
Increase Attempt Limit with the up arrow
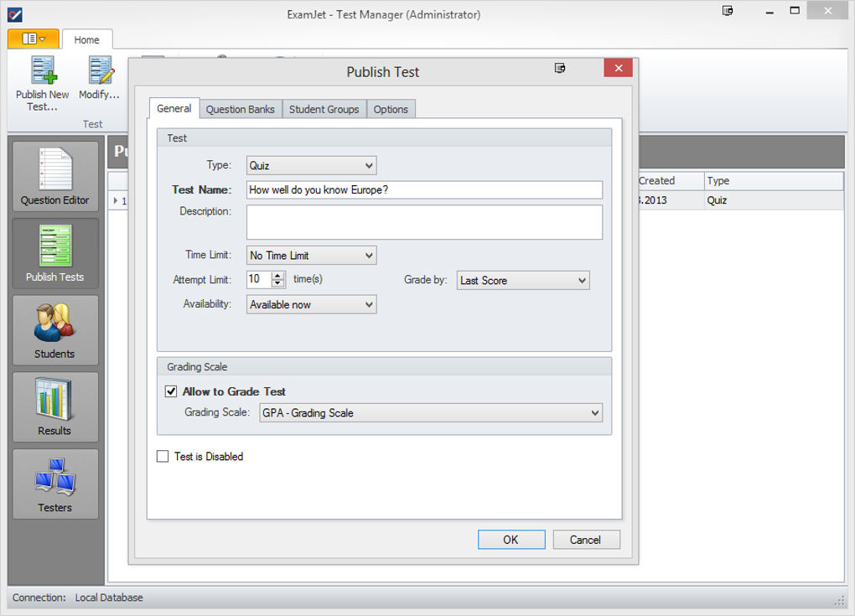point(278,276)
